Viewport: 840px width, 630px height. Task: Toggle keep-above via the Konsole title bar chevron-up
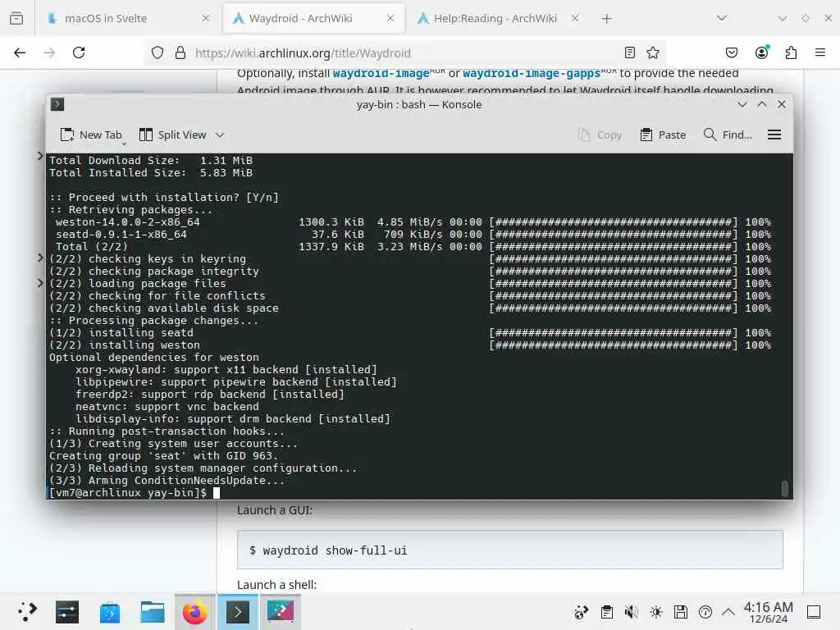click(x=762, y=104)
